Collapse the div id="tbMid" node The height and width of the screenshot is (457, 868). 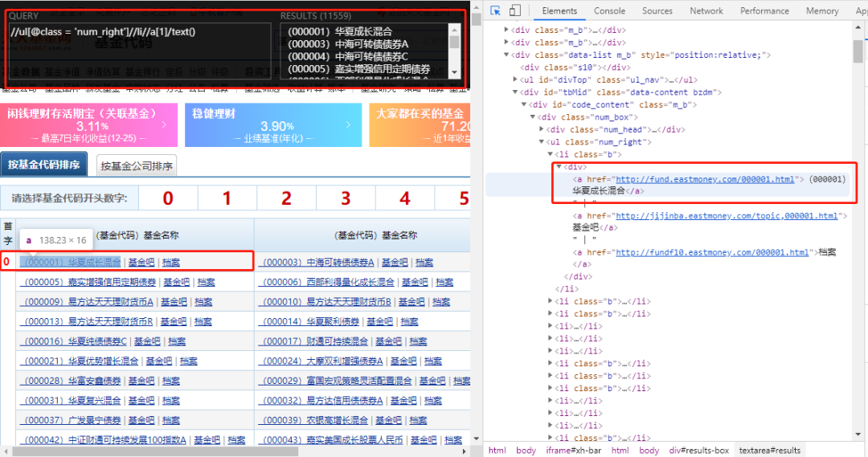point(515,92)
